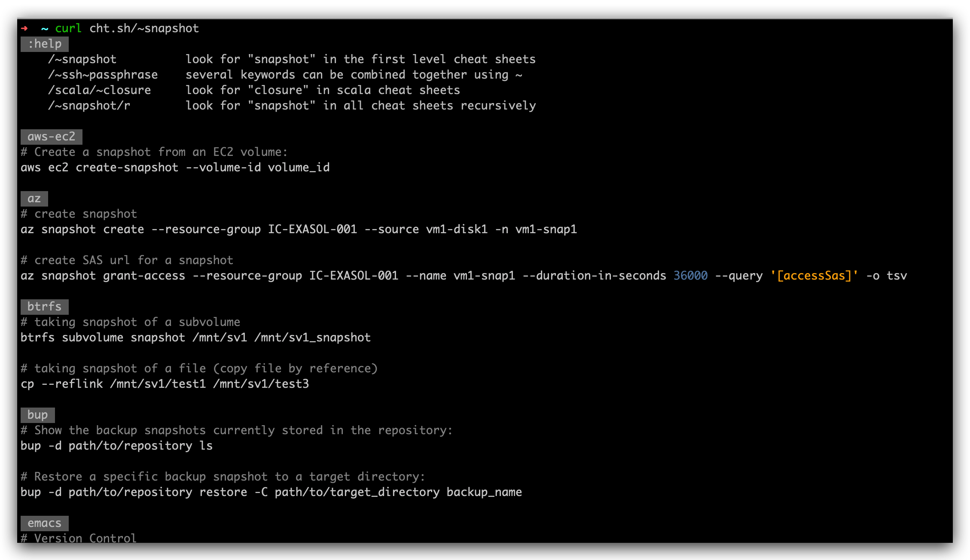Click the 'btrfs subvolume snapshot' command line
This screenshot has height=560, width=970.
click(x=195, y=338)
